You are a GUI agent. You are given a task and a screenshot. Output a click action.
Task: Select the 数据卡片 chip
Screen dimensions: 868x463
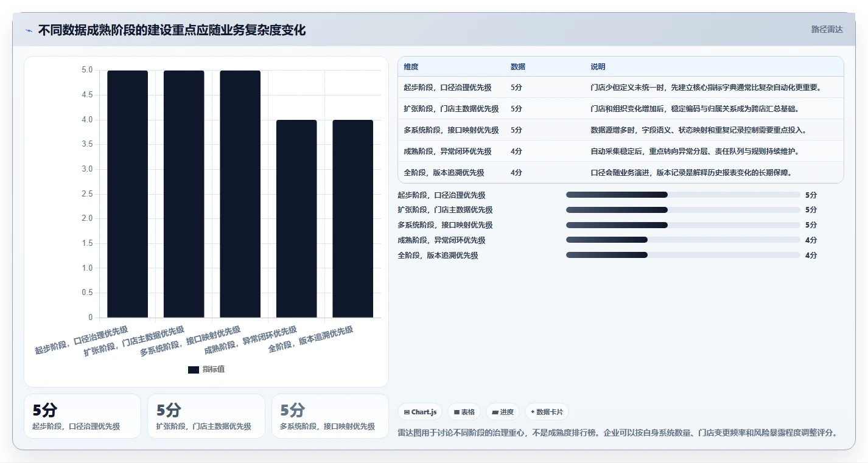coord(547,412)
